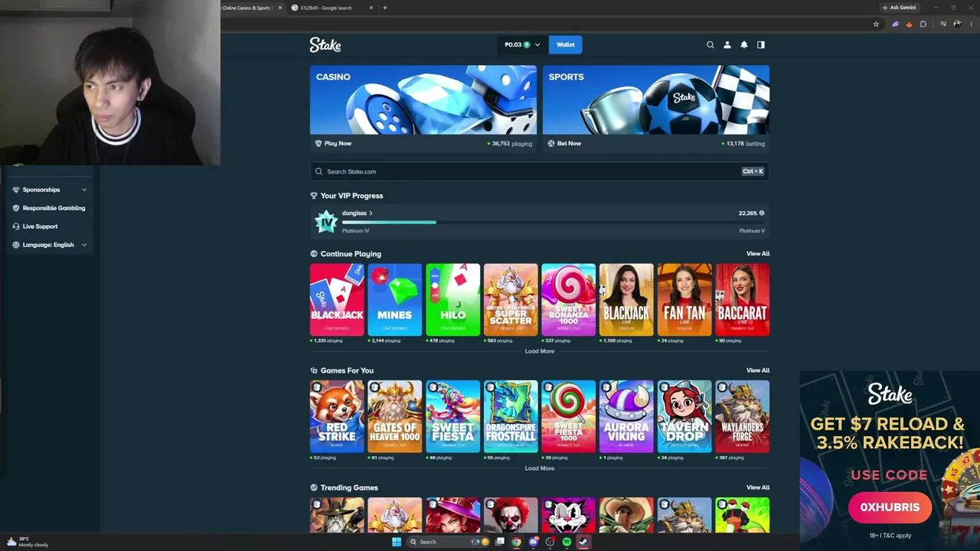Switch to the Google Search browser tab

[331, 8]
